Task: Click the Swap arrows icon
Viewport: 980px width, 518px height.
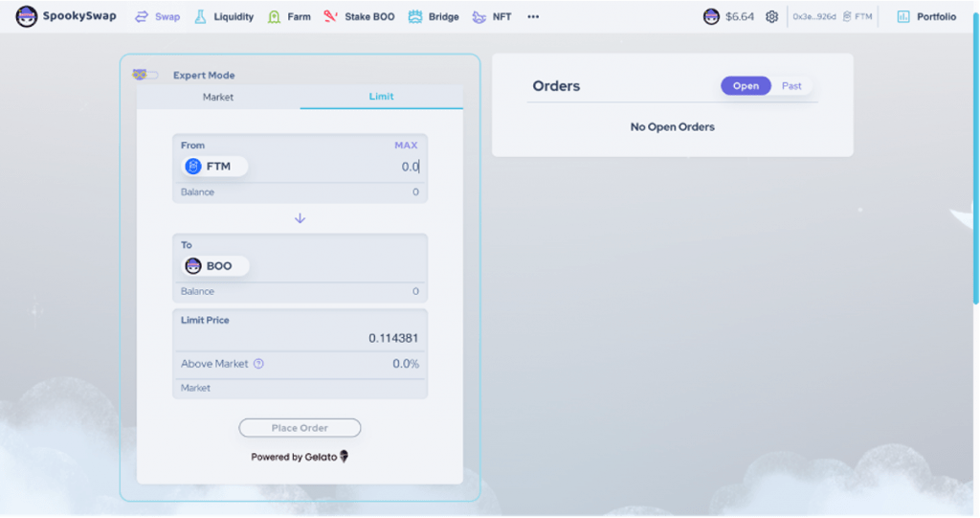Action: point(142,17)
